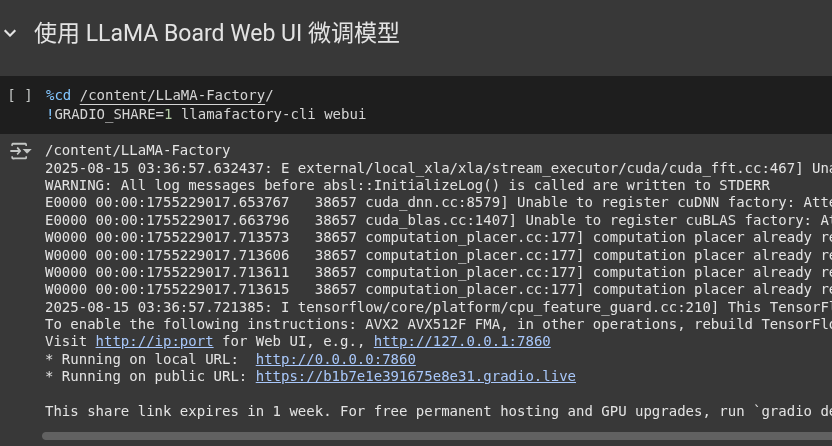The height and width of the screenshot is (446, 832).
Task: Click the horizontal scrollbar under the output
Action: [x=437, y=436]
